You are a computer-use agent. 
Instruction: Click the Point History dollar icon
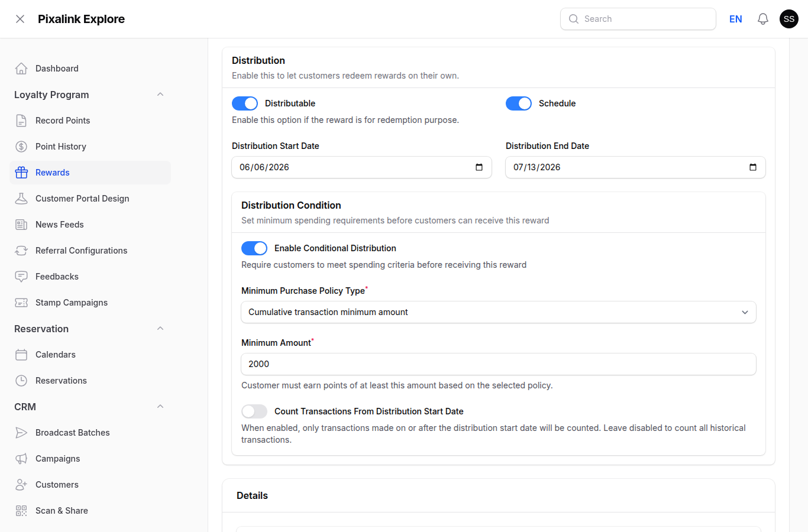21,147
